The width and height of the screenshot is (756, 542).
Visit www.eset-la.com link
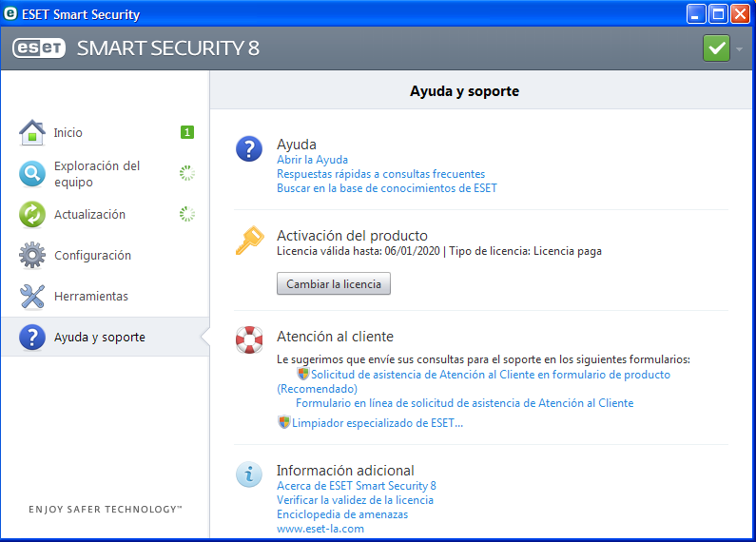click(320, 529)
